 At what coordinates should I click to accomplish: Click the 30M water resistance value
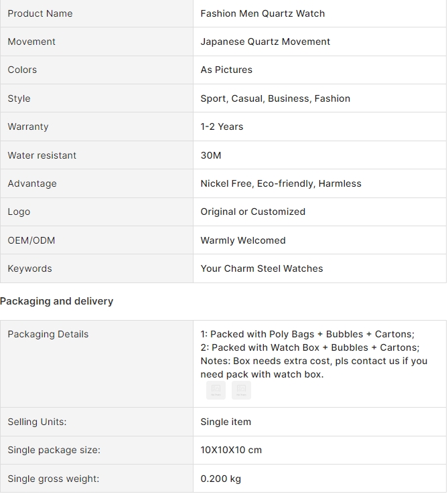point(211,155)
